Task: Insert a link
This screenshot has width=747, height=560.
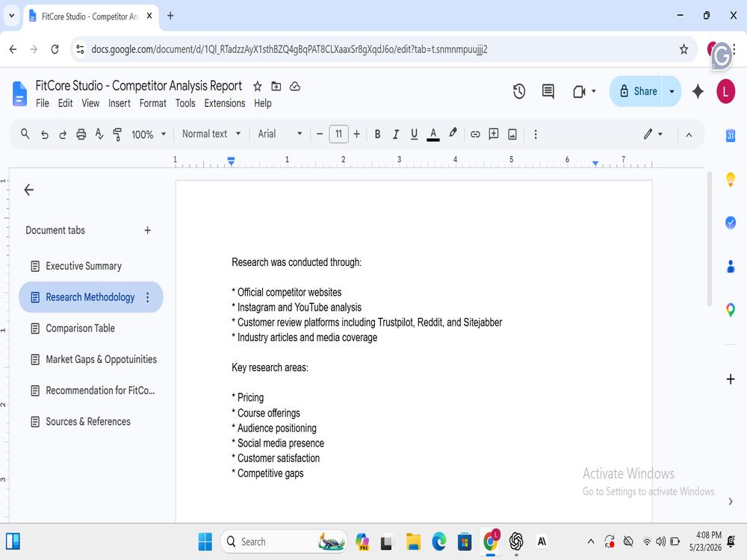Action: [475, 134]
